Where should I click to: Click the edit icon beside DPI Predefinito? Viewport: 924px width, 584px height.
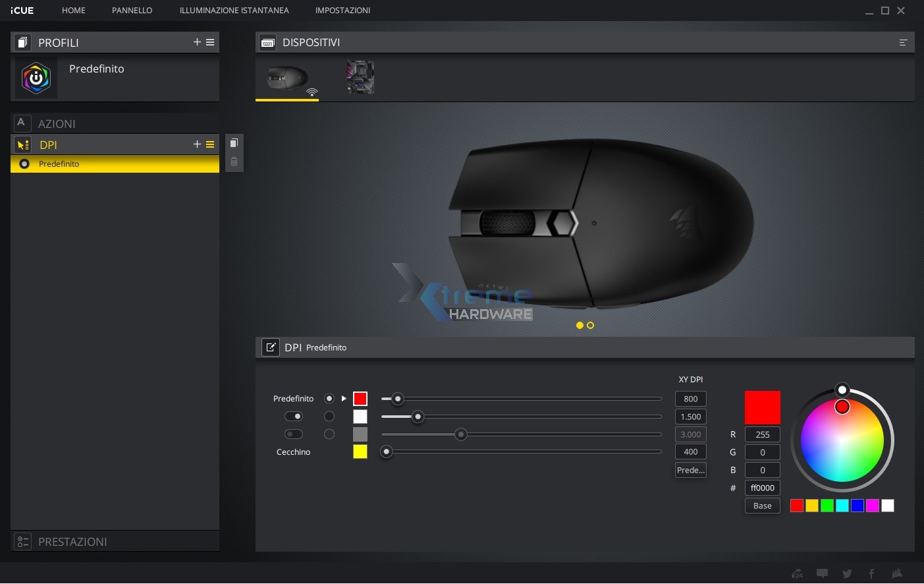pos(271,347)
